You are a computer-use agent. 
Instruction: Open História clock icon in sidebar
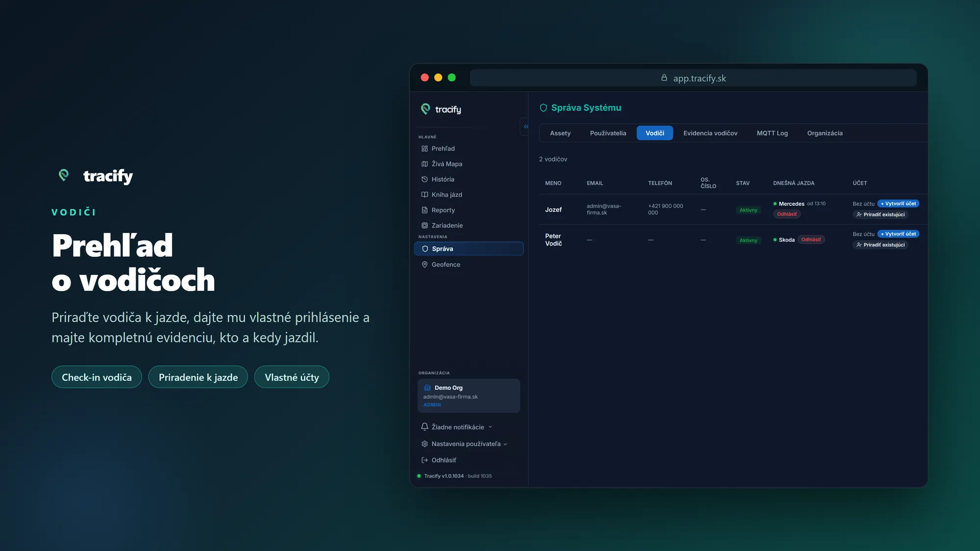tap(424, 179)
